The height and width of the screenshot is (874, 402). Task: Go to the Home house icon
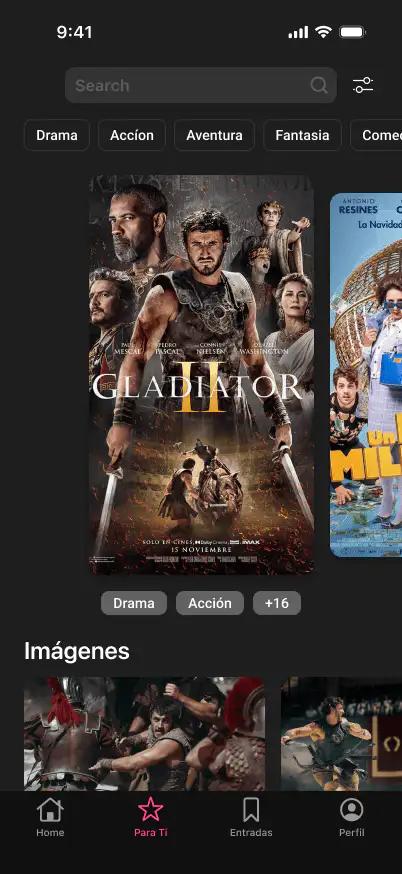click(x=50, y=809)
